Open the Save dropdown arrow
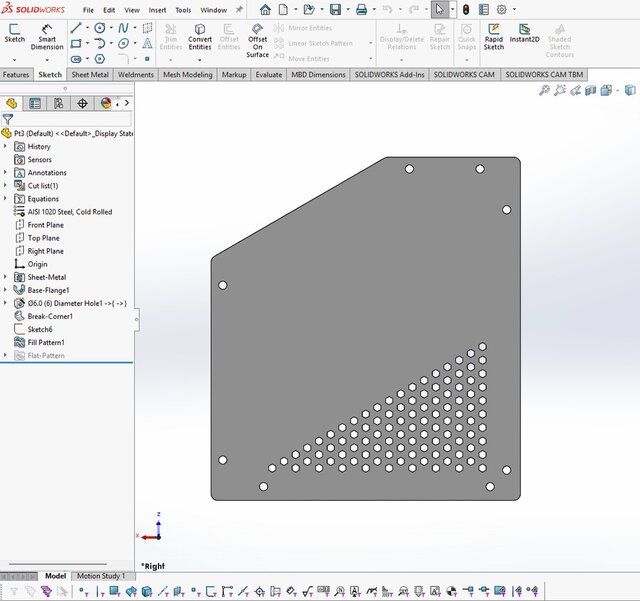 pyautogui.click(x=347, y=9)
